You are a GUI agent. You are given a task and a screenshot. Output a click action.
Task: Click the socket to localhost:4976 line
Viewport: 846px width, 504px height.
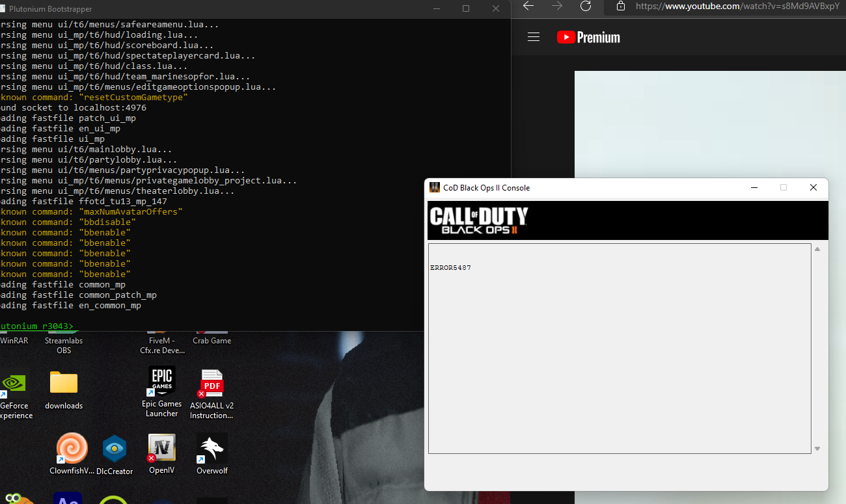click(x=74, y=107)
